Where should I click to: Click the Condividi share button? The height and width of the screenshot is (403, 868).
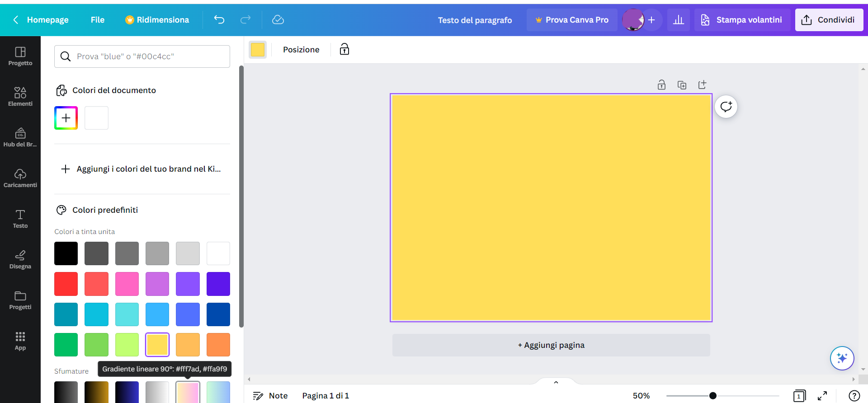[829, 20]
